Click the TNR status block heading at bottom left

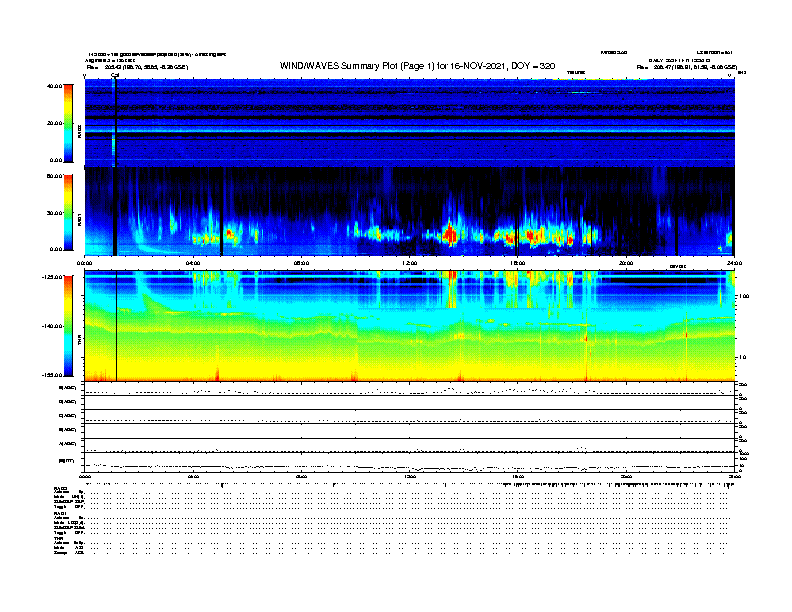(x=58, y=538)
